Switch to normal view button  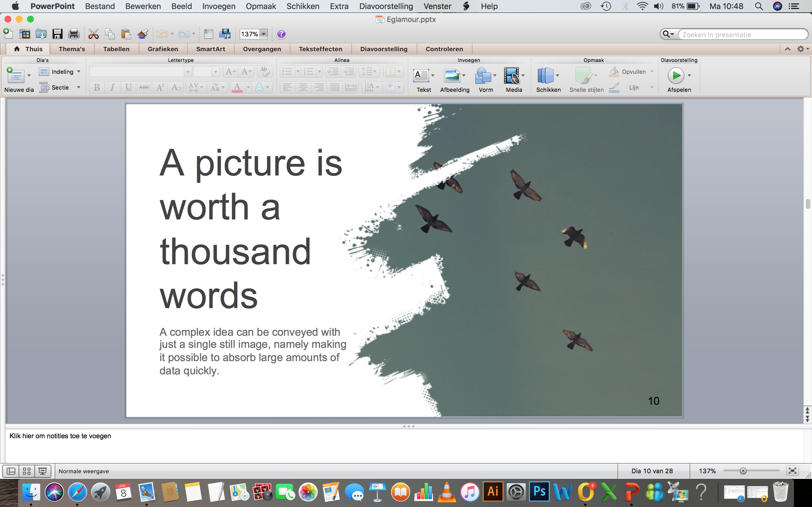pyautogui.click(x=11, y=471)
